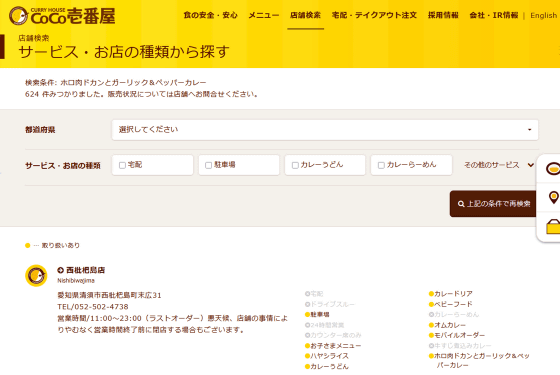Open the 都道府県 prefecture dropdown

click(x=325, y=130)
